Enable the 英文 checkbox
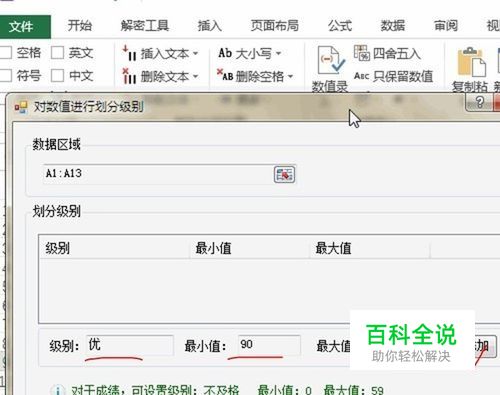This screenshot has height=395, width=500. (x=57, y=53)
